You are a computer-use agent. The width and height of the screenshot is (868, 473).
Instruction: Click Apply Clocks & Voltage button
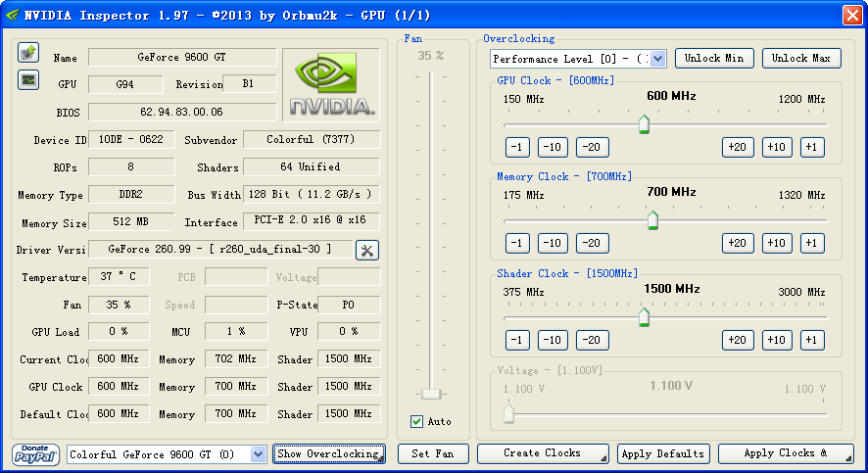click(x=786, y=453)
